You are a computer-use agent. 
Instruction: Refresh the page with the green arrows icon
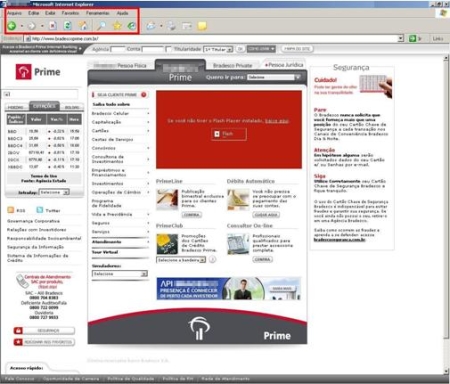(68, 26)
